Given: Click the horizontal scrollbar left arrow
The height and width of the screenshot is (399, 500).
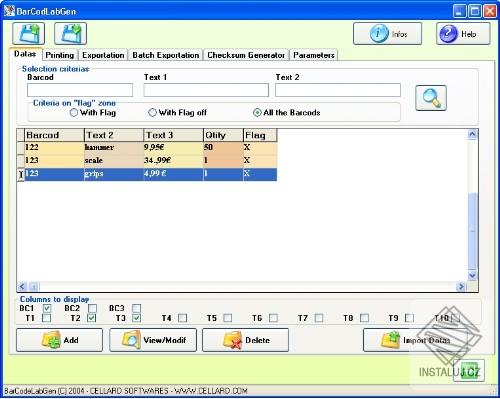Looking at the screenshot, I should click(x=22, y=286).
